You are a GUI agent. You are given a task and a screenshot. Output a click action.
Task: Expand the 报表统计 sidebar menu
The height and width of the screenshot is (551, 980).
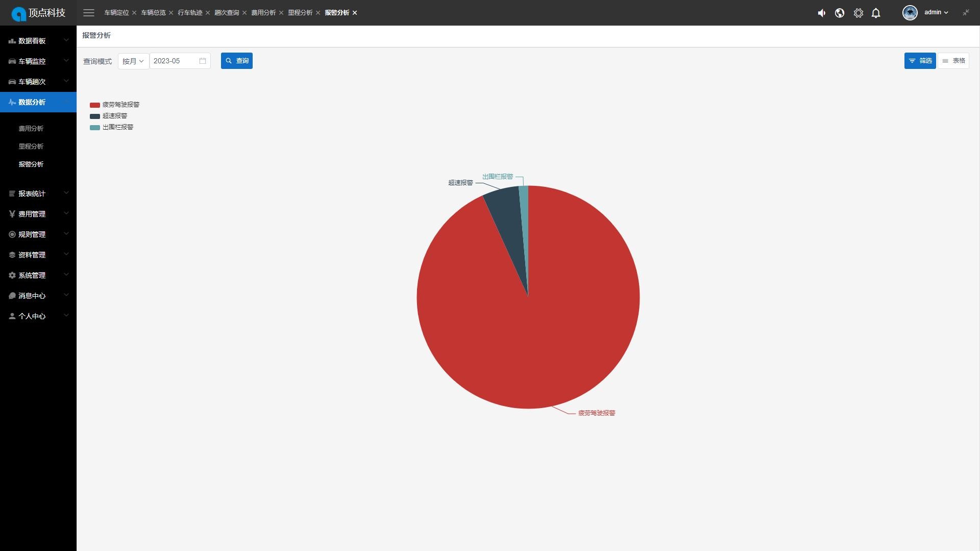click(x=38, y=194)
